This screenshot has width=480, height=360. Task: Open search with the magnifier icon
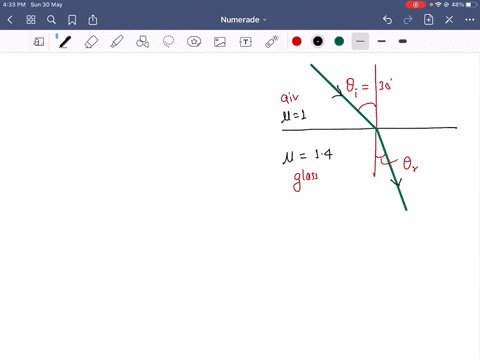point(51,20)
